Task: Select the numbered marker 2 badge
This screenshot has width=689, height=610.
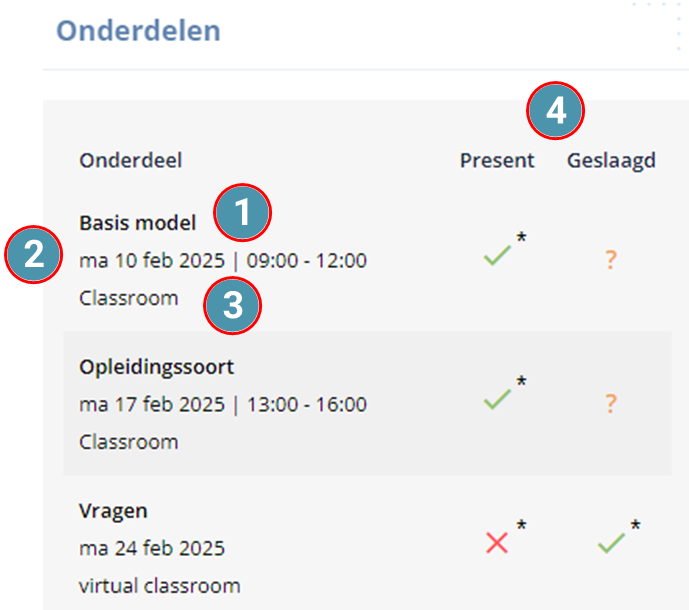Action: pos(34,254)
